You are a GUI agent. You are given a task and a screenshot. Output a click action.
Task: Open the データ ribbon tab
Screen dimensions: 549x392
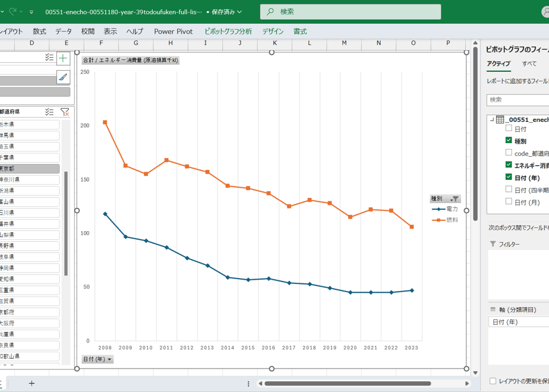[x=64, y=31]
